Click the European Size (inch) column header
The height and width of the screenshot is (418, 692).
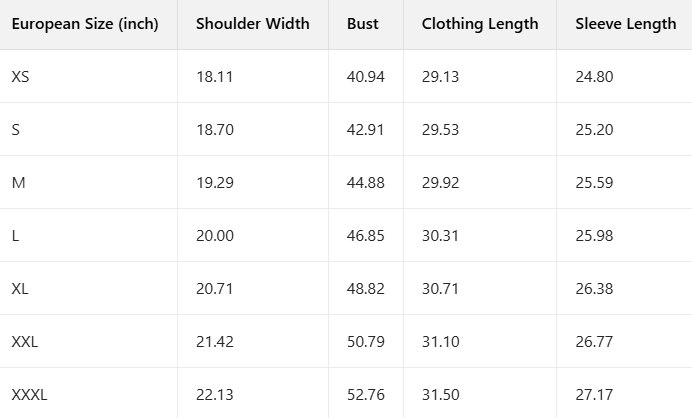point(85,24)
